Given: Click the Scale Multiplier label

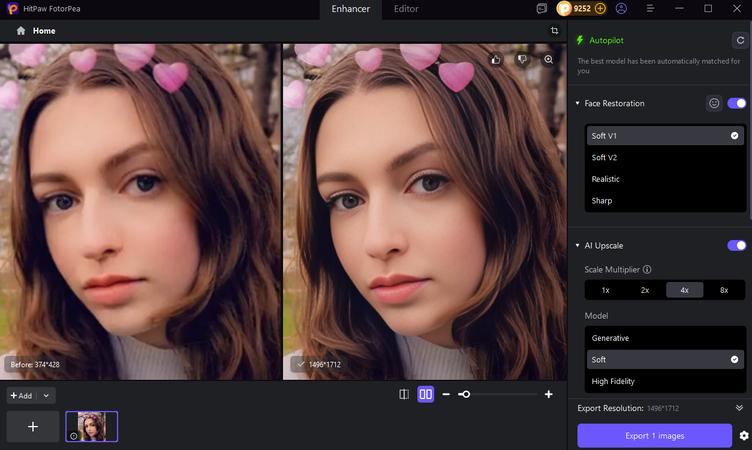Looking at the screenshot, I should (612, 270).
